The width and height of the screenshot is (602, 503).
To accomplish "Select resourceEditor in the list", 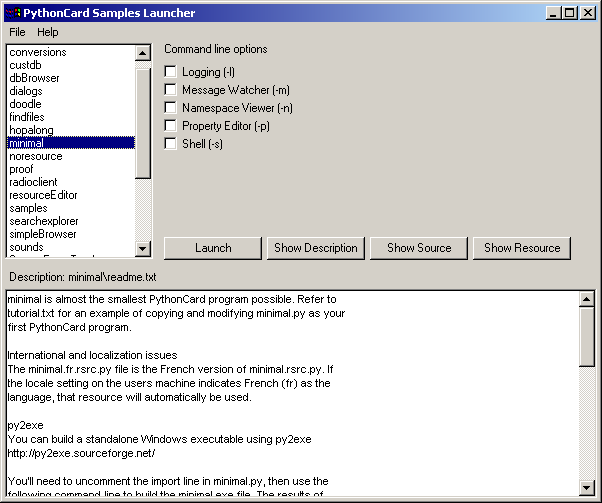I will point(71,195).
